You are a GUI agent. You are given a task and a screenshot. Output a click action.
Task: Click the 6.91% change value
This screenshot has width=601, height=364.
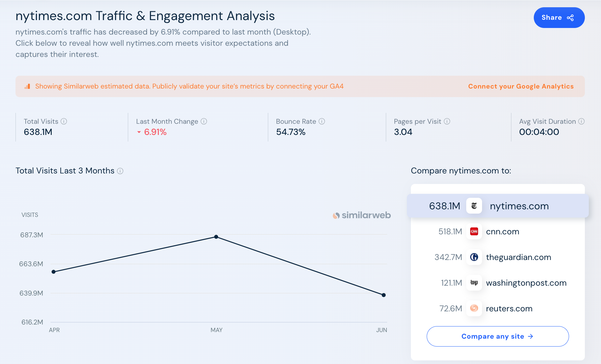point(155,132)
